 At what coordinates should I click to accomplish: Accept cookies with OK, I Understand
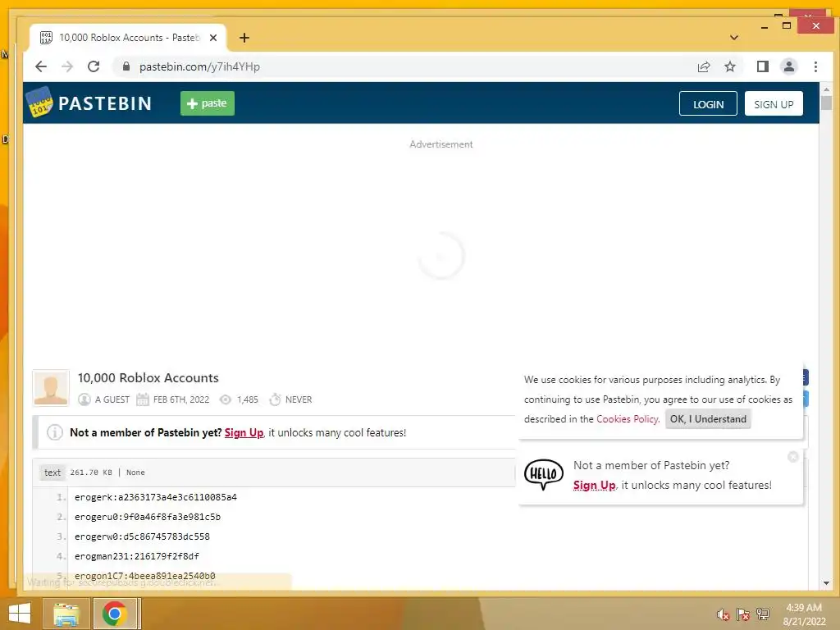tap(708, 419)
